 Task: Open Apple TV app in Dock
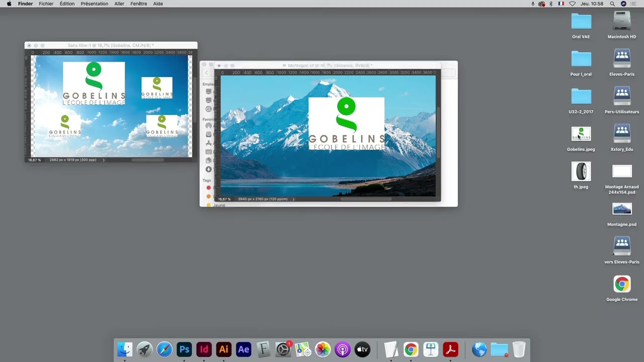pyautogui.click(x=362, y=349)
